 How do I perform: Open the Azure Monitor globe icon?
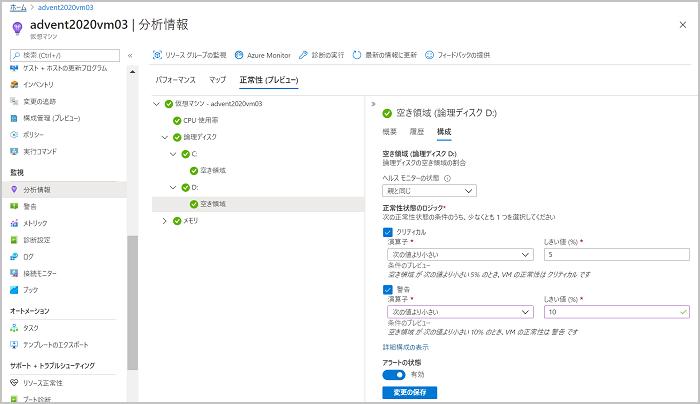(x=239, y=55)
